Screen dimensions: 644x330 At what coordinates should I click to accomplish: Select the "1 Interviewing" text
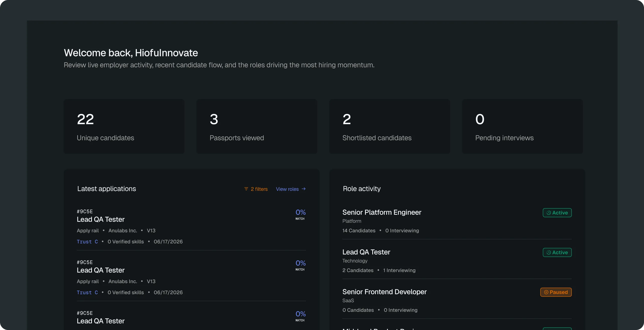pyautogui.click(x=399, y=270)
